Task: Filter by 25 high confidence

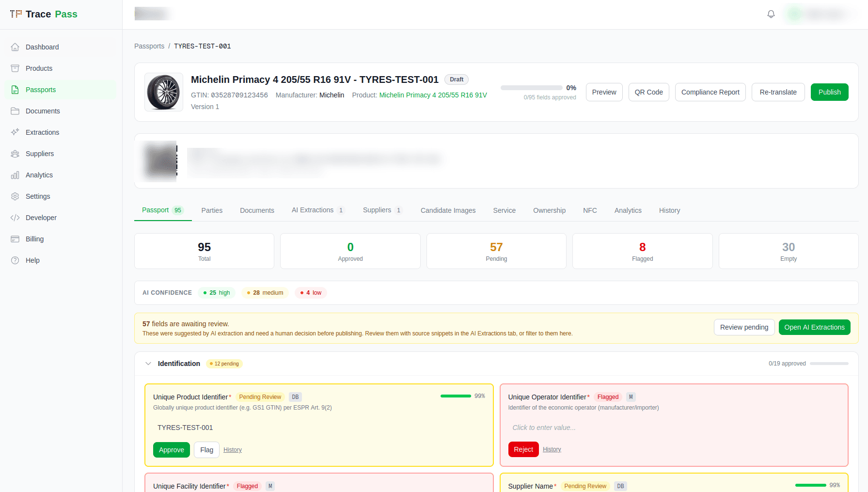Action: [x=217, y=293]
